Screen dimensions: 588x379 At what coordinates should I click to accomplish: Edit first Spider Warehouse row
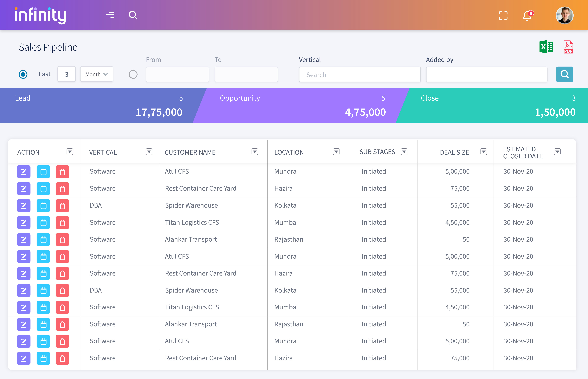[24, 206]
